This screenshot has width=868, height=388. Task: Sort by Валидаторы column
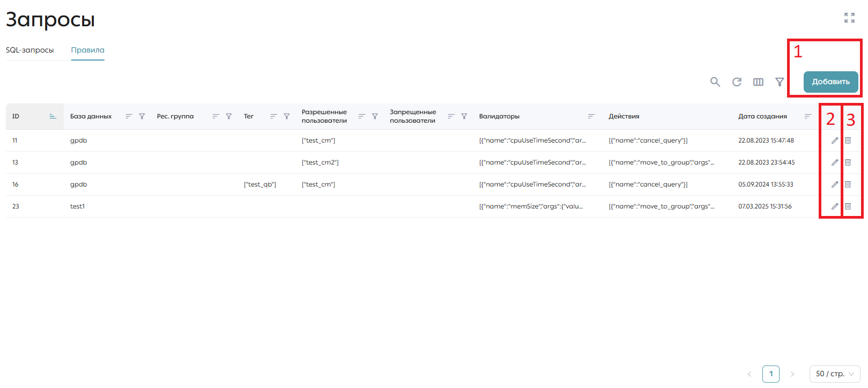591,116
